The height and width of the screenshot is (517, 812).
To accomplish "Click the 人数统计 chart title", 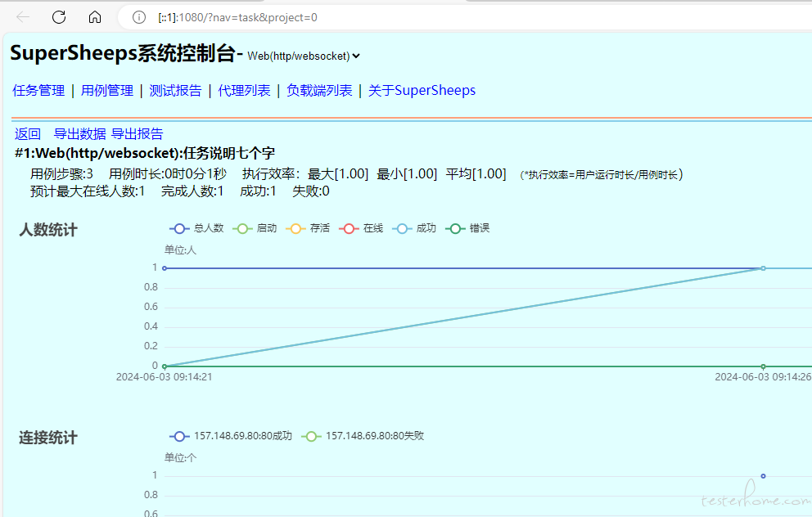I will pos(48,230).
